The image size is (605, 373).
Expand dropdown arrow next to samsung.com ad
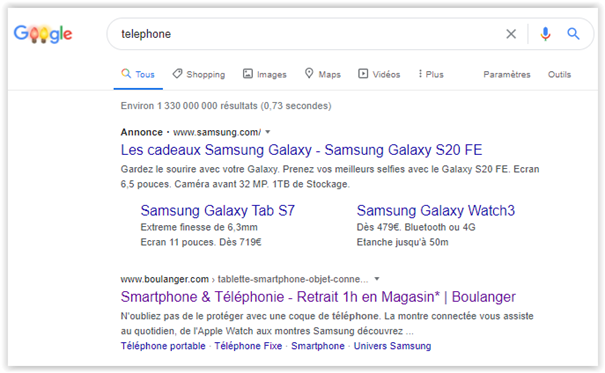pyautogui.click(x=268, y=132)
